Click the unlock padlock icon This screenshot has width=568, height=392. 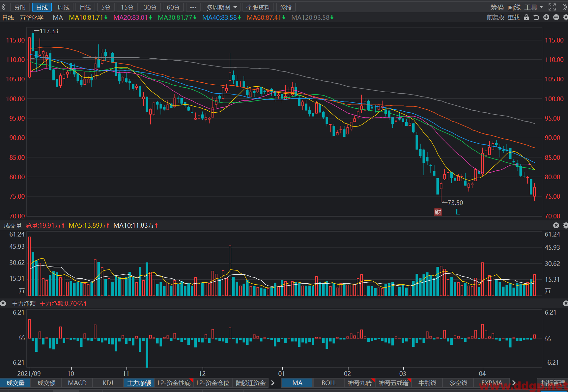click(x=526, y=17)
